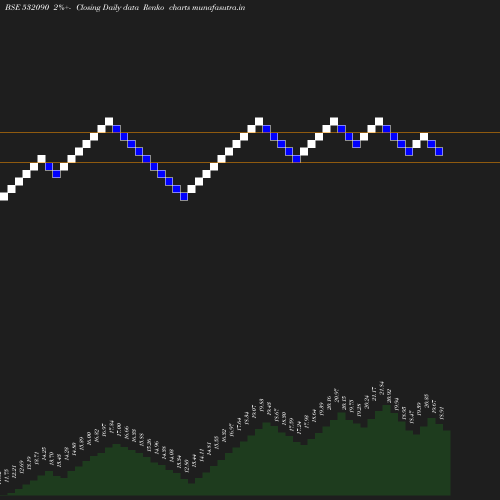Image resolution: width=500 pixels, height=500 pixels.
Task: Click the price label "11.75"
Action: coord(7,476)
